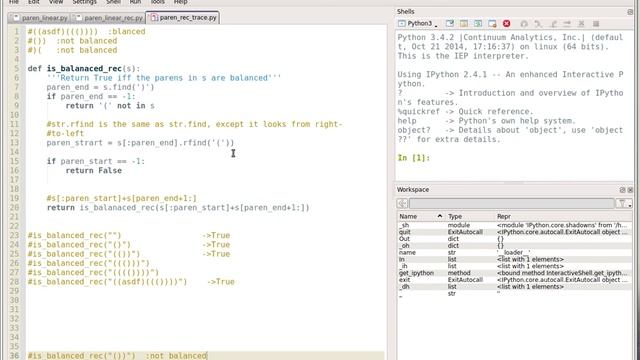
Task: Click the 'paren_end = s.find' line
Action: [100, 87]
